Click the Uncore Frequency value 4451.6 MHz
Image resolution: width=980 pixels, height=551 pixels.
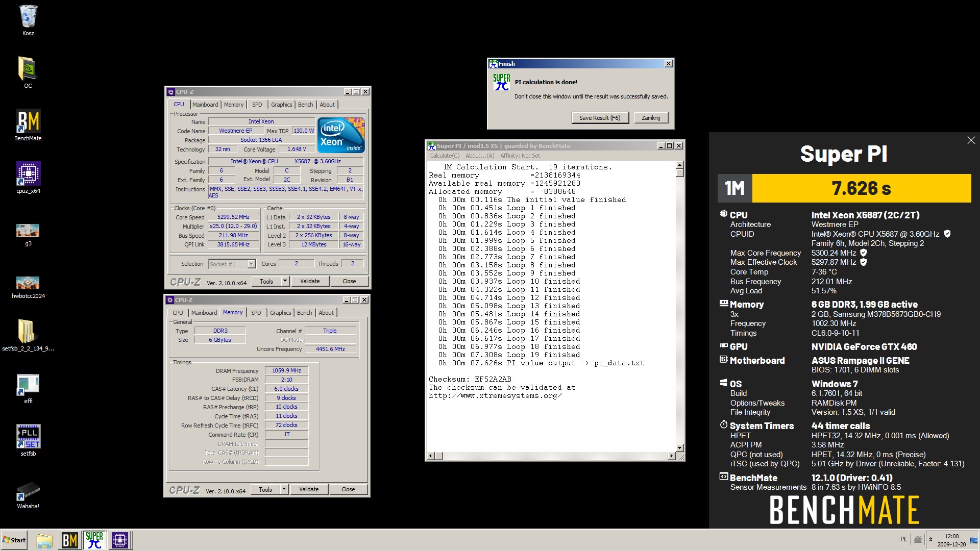[330, 349]
